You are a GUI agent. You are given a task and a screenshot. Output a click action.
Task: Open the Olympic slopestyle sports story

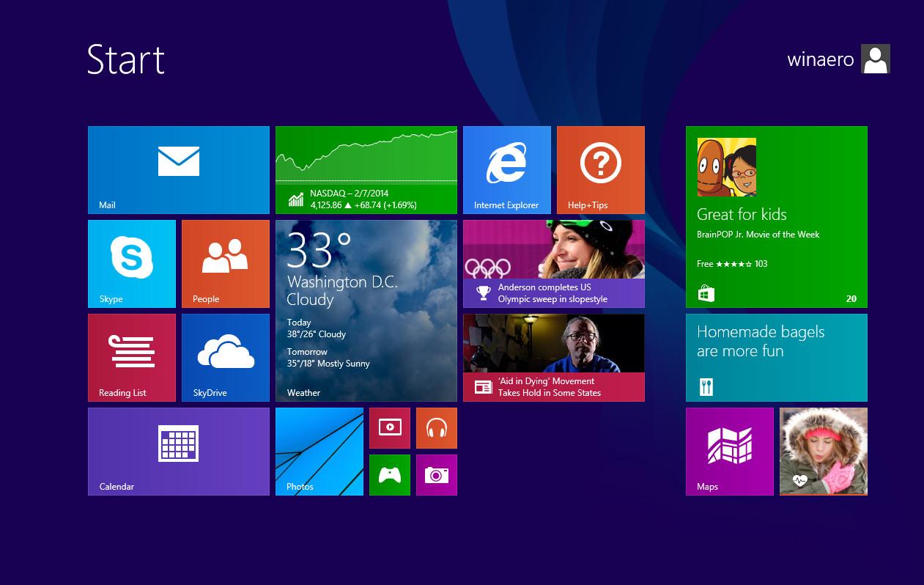pyautogui.click(x=554, y=264)
